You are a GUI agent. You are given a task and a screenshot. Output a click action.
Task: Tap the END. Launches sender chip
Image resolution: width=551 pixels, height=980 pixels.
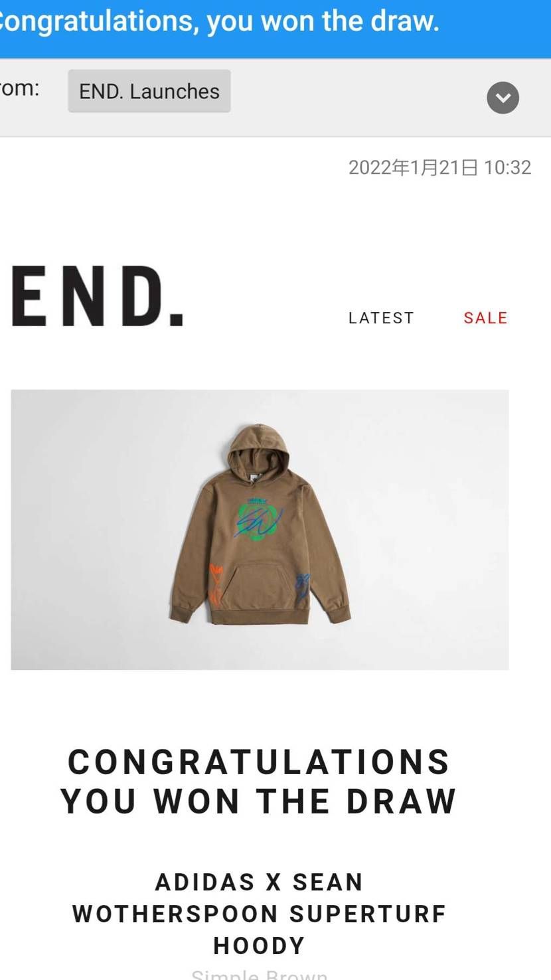[x=149, y=91]
